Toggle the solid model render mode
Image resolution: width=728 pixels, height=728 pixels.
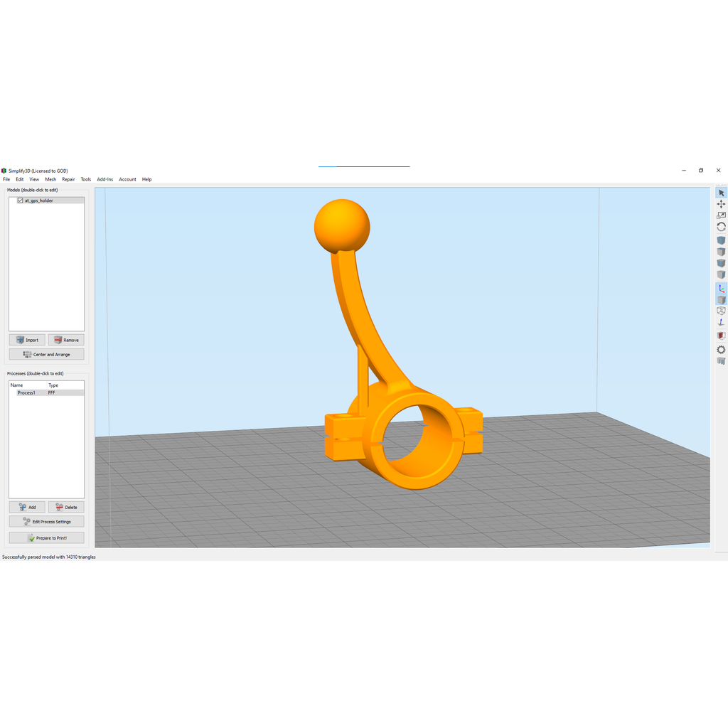721,300
